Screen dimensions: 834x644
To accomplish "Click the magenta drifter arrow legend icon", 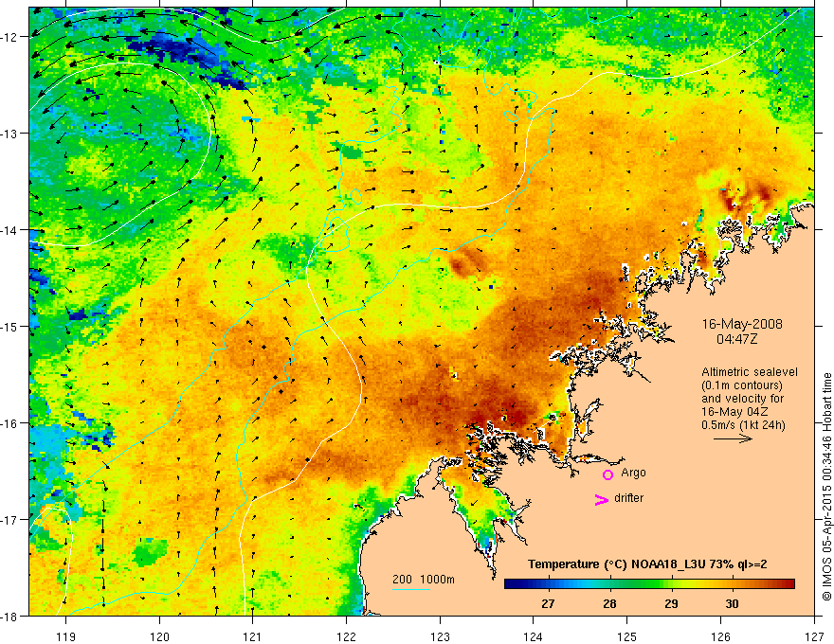I will pos(602,499).
